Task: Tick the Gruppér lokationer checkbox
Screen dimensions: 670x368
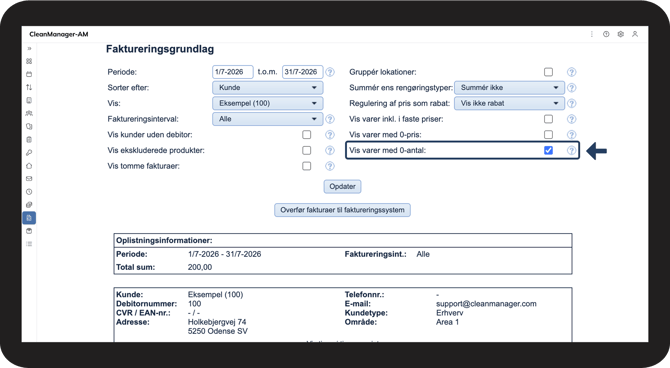Action: (548, 72)
